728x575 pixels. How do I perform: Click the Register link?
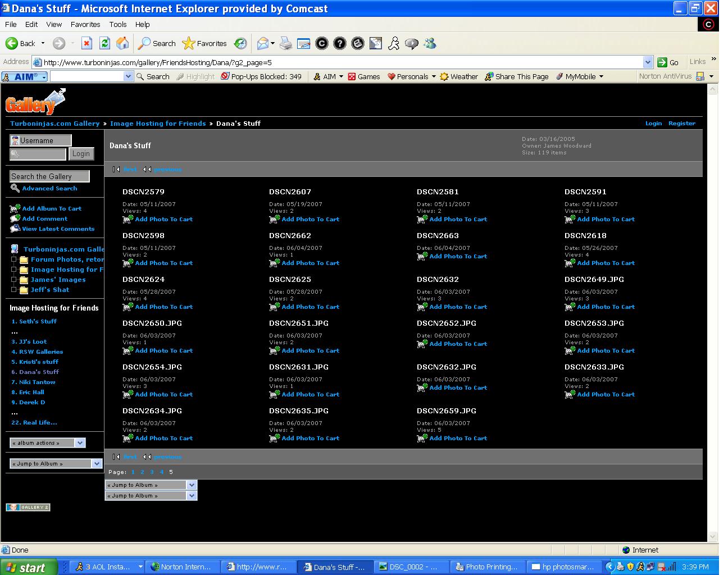point(681,123)
